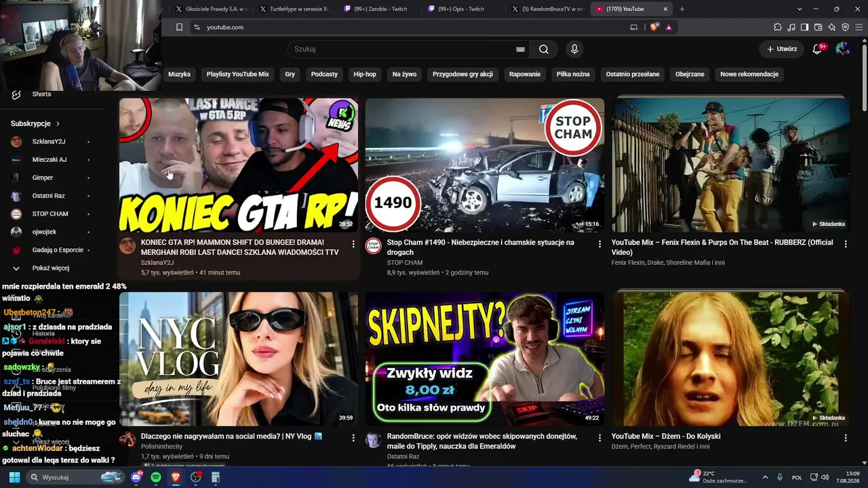Open the browser tab search dropdown arrow
868x488 pixels.
point(800,9)
